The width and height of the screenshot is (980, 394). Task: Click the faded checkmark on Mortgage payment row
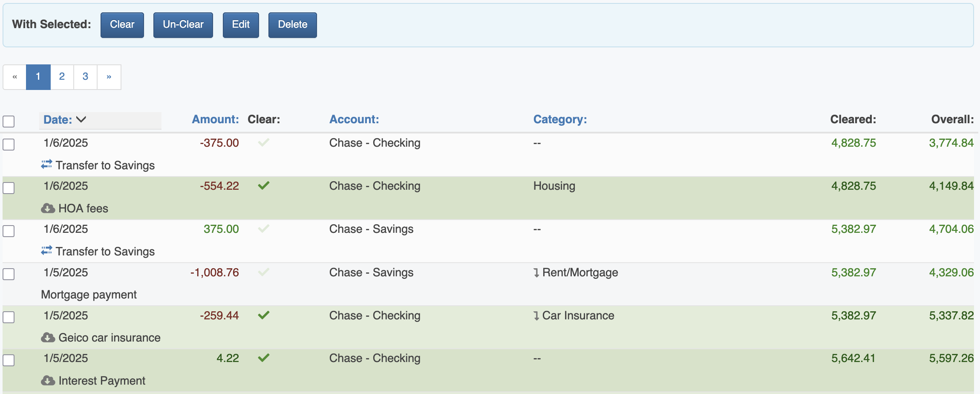tap(264, 272)
